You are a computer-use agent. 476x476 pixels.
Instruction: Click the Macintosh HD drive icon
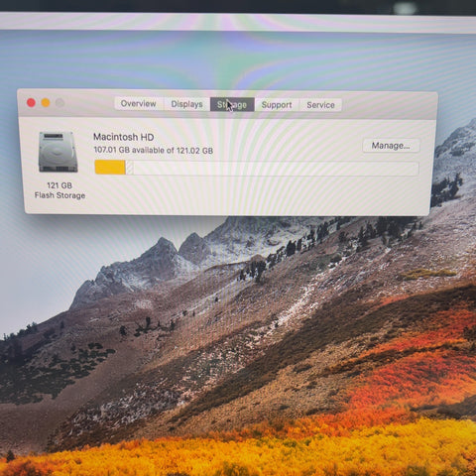[59, 152]
